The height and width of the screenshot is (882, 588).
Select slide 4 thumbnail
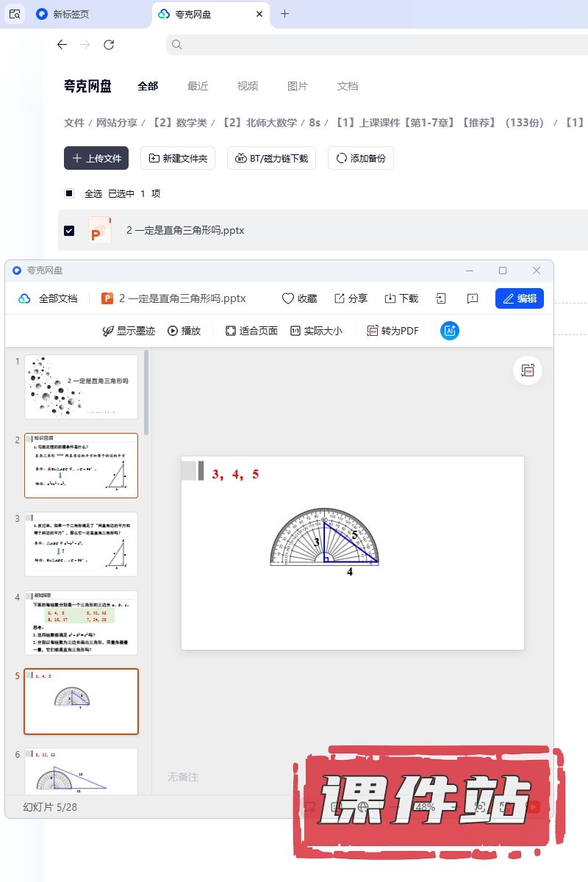click(81, 623)
